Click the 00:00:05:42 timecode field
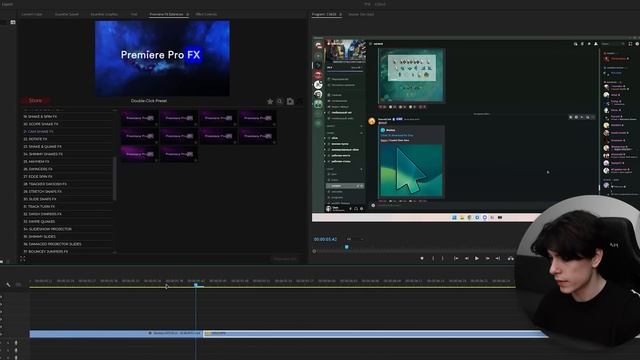The width and height of the screenshot is (640, 360). (x=325, y=239)
